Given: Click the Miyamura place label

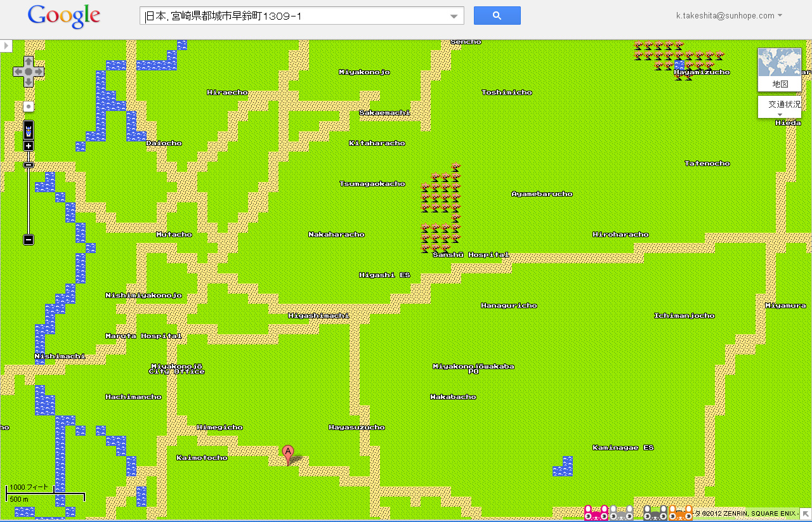Looking at the screenshot, I should tap(785, 306).
